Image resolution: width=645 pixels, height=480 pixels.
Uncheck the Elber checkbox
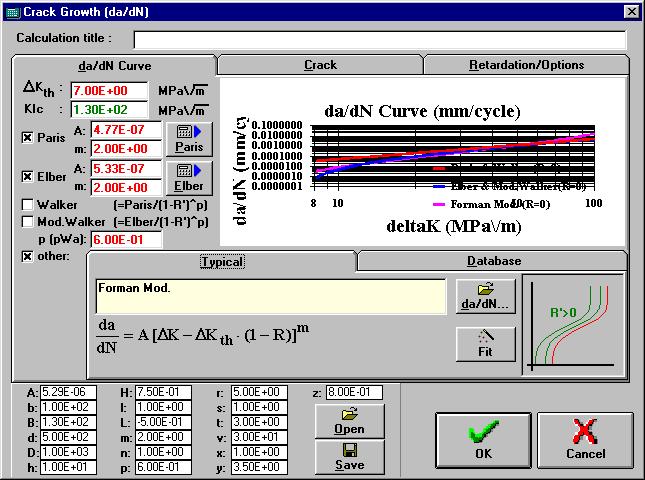coord(27,177)
